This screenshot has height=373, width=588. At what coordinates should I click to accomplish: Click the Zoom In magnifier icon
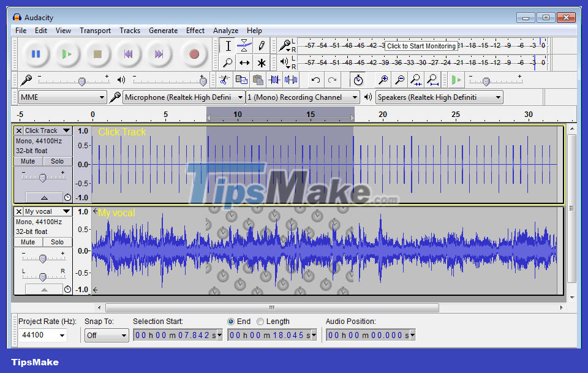[383, 80]
